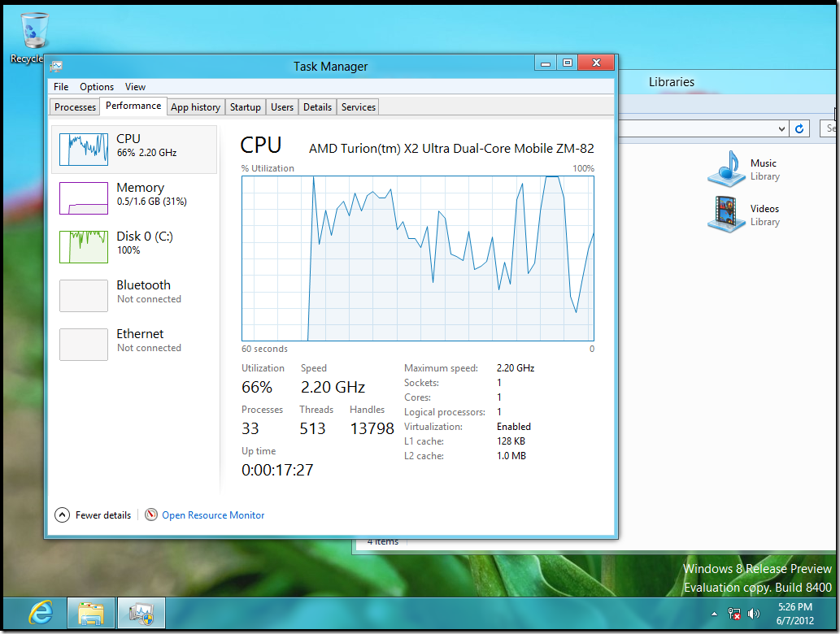
Task: Click refresh button in Libraries address bar
Action: point(799,128)
